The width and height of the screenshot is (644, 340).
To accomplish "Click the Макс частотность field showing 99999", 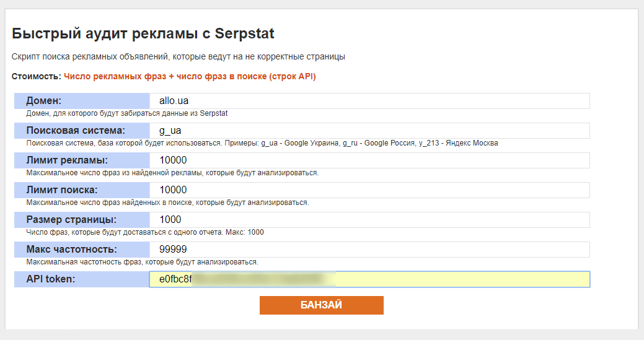I will point(369,250).
